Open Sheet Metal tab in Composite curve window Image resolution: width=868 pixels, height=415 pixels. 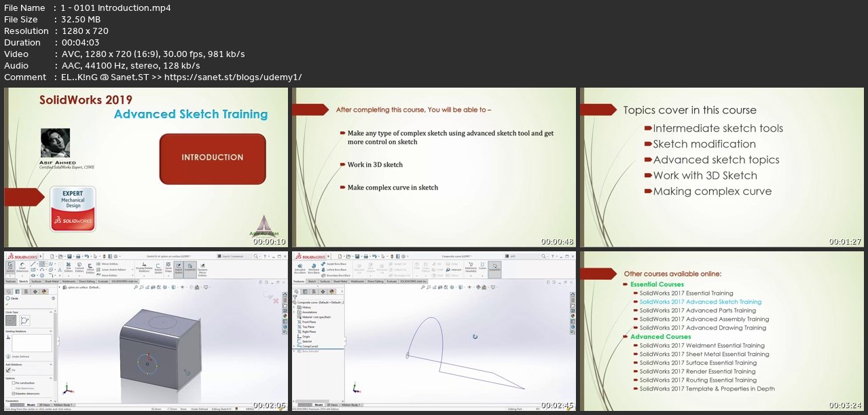pos(340,281)
